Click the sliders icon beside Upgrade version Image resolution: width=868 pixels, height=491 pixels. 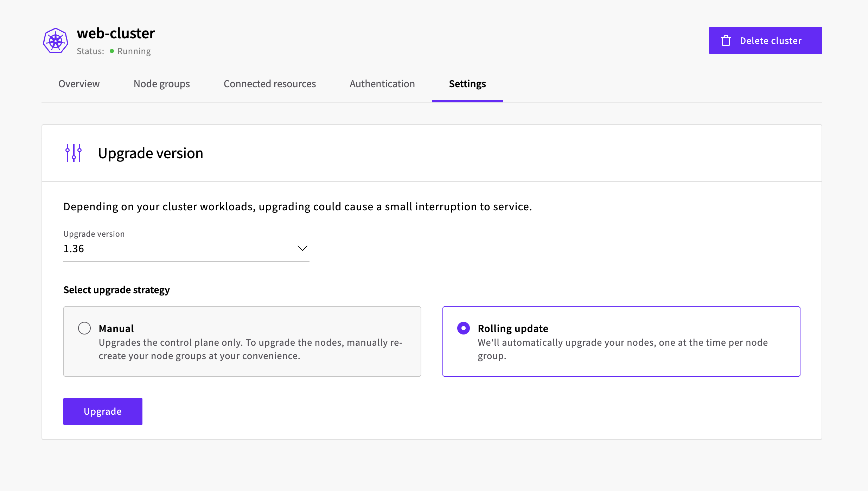pyautogui.click(x=74, y=153)
